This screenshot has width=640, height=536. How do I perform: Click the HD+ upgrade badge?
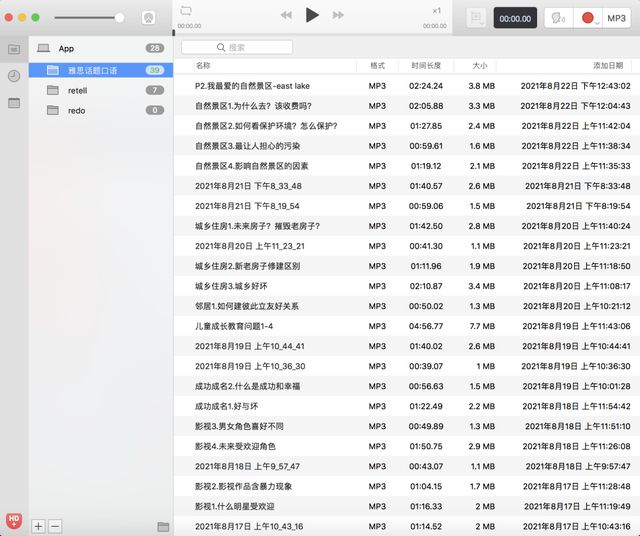pos(14,520)
